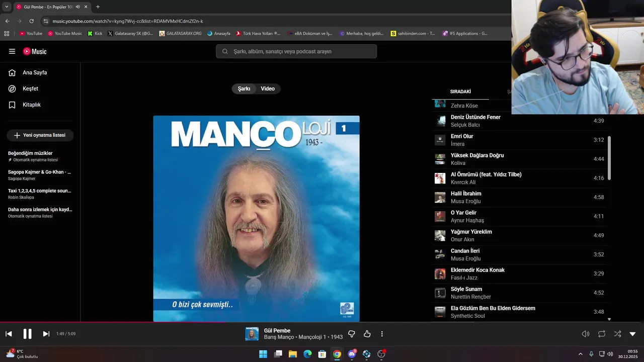Open Daha sonra izlemek için kaydedilenler playlist
The height and width of the screenshot is (362, 644).
(40, 212)
